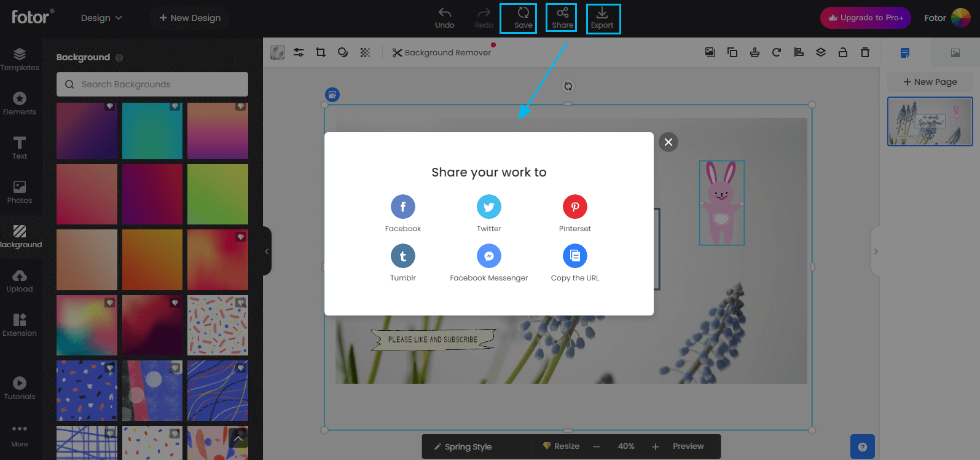Expand the Design dropdown menu

(x=101, y=18)
